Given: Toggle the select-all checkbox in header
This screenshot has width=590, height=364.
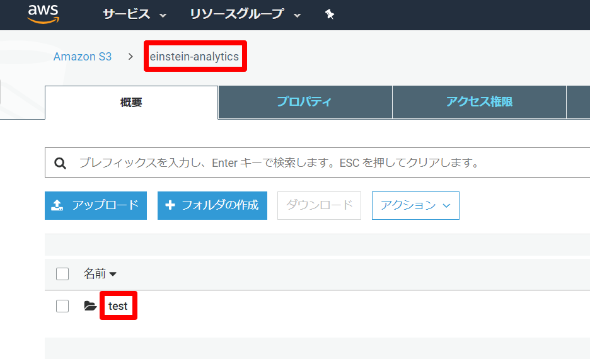Looking at the screenshot, I should 62,274.
